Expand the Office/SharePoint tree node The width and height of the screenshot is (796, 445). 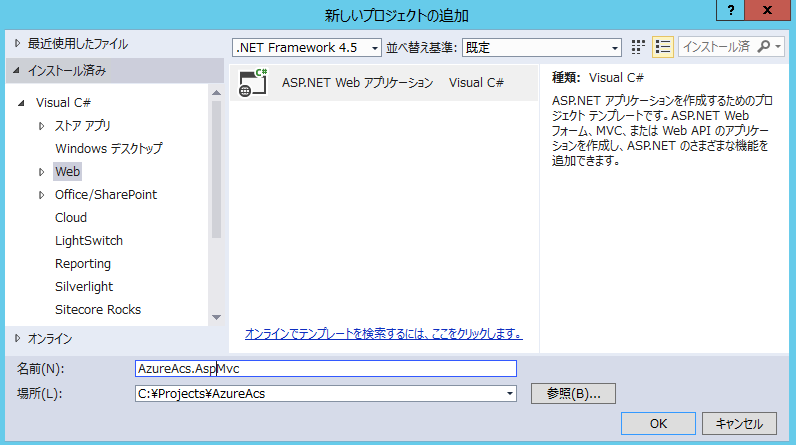tap(41, 195)
